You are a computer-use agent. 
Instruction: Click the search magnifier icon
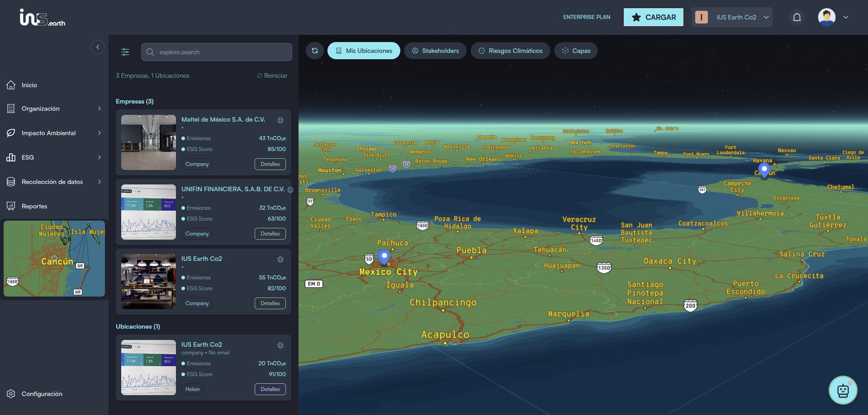pyautogui.click(x=150, y=52)
